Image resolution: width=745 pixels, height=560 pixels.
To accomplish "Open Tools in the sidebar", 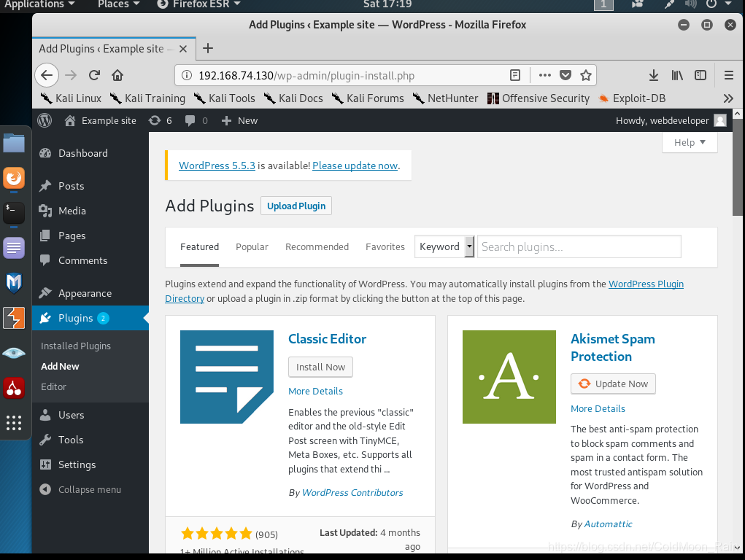I will [x=90, y=440].
